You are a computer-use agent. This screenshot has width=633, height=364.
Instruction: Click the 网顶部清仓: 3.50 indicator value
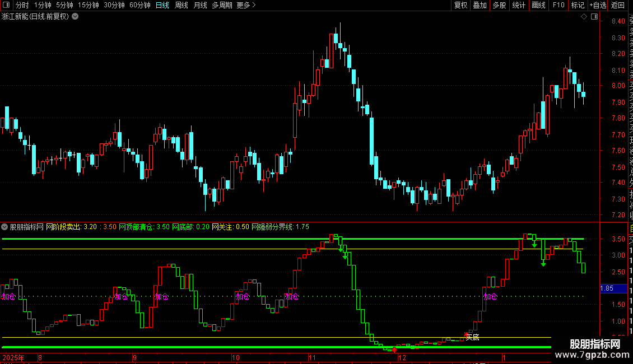click(x=144, y=227)
